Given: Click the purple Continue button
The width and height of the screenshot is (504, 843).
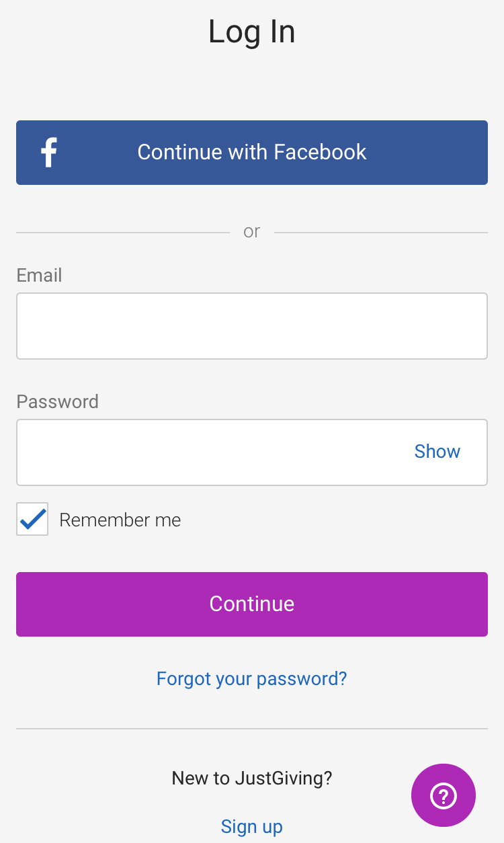Looking at the screenshot, I should (x=252, y=604).
